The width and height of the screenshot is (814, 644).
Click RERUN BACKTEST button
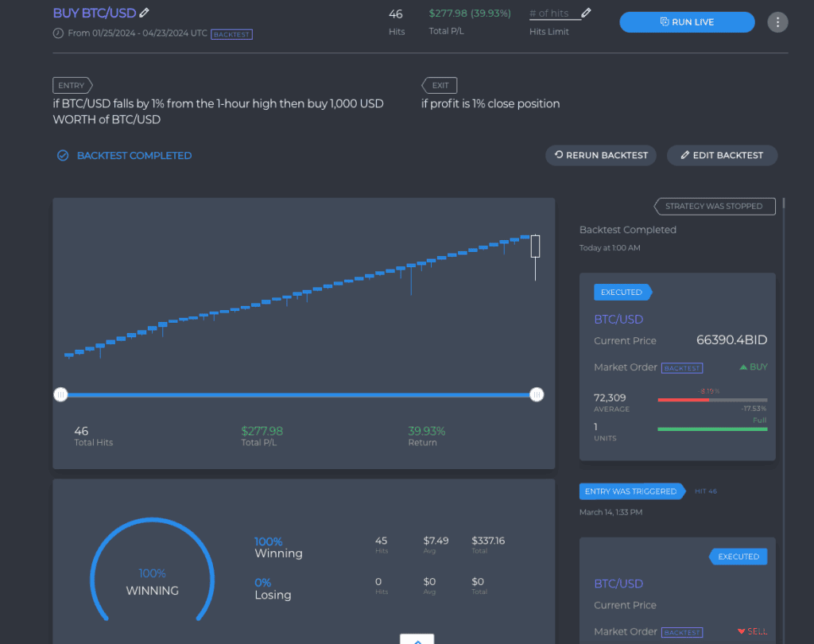coord(601,155)
